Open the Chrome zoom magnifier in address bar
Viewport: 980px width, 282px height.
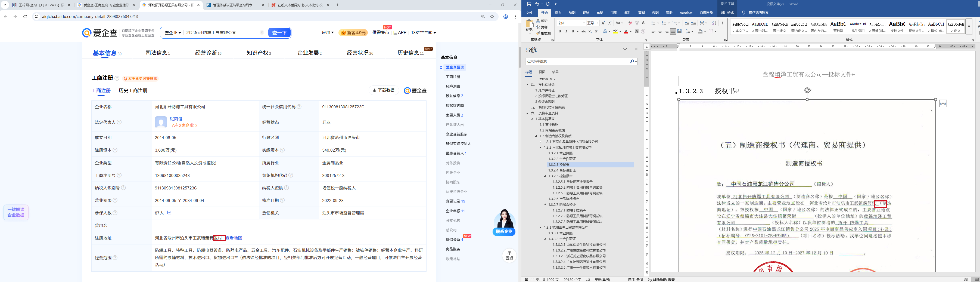(x=483, y=16)
